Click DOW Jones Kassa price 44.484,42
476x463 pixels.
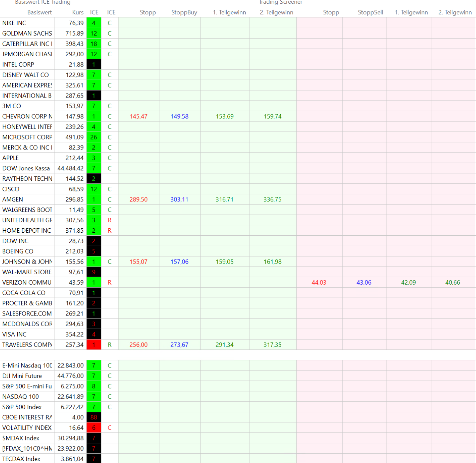(x=71, y=168)
